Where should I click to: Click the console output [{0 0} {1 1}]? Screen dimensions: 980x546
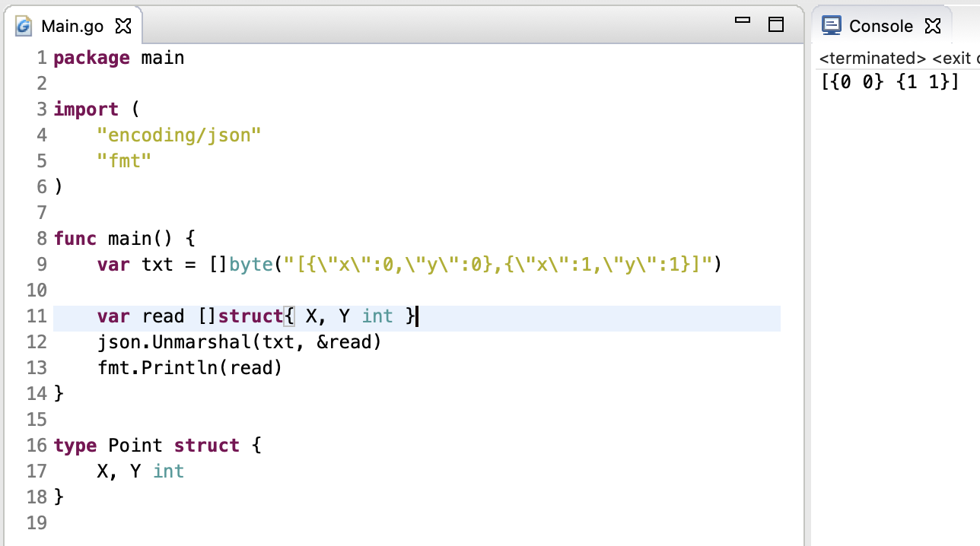pos(889,82)
